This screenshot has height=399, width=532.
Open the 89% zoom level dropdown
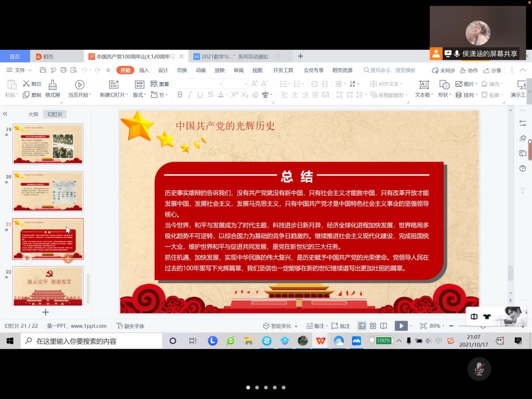pos(436,326)
